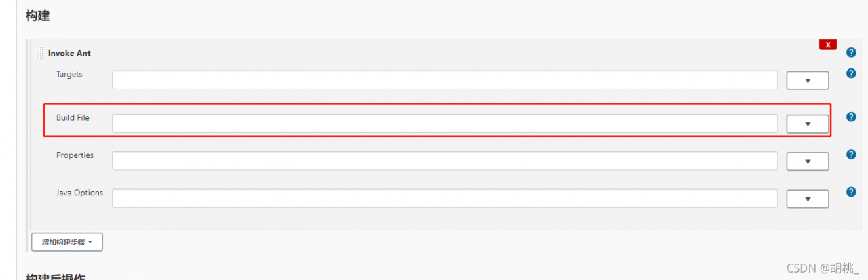This screenshot has width=868, height=280.
Task: Open the 增加构建步骤 dropdown
Action: (x=67, y=242)
